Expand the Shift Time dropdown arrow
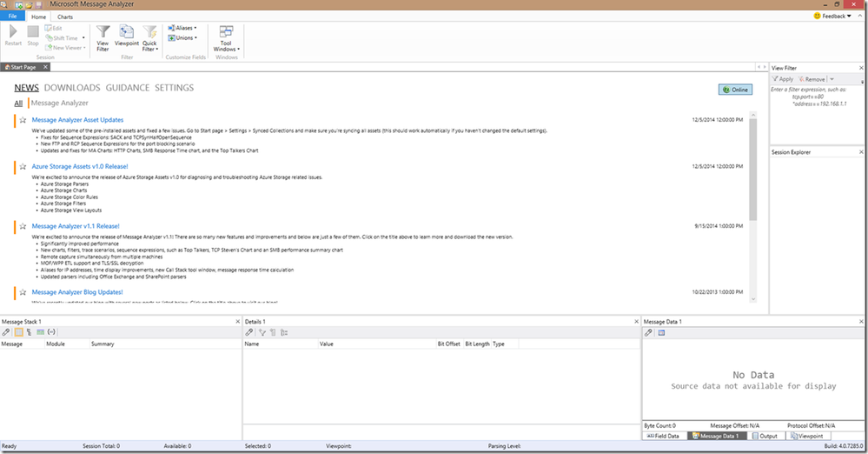The image size is (868, 454). (83, 38)
